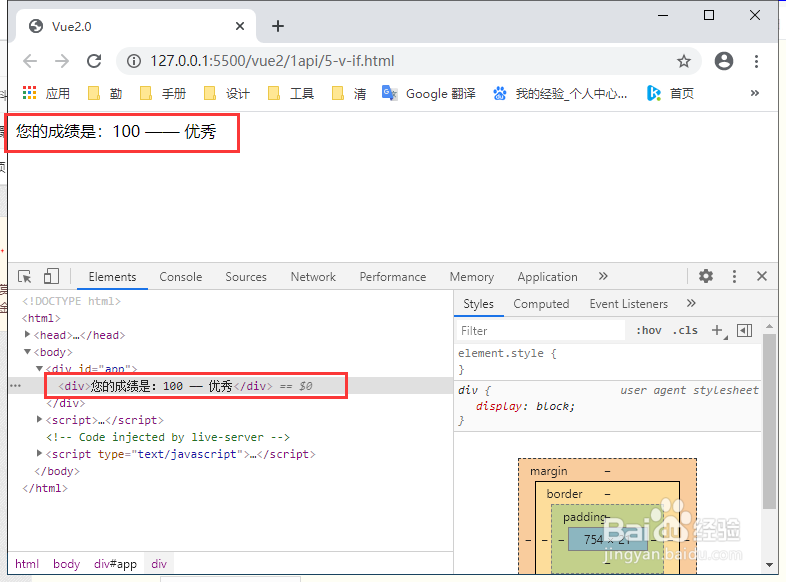The width and height of the screenshot is (786, 582).
Task: Show more sidebar tabs chevron
Action: pos(691,303)
